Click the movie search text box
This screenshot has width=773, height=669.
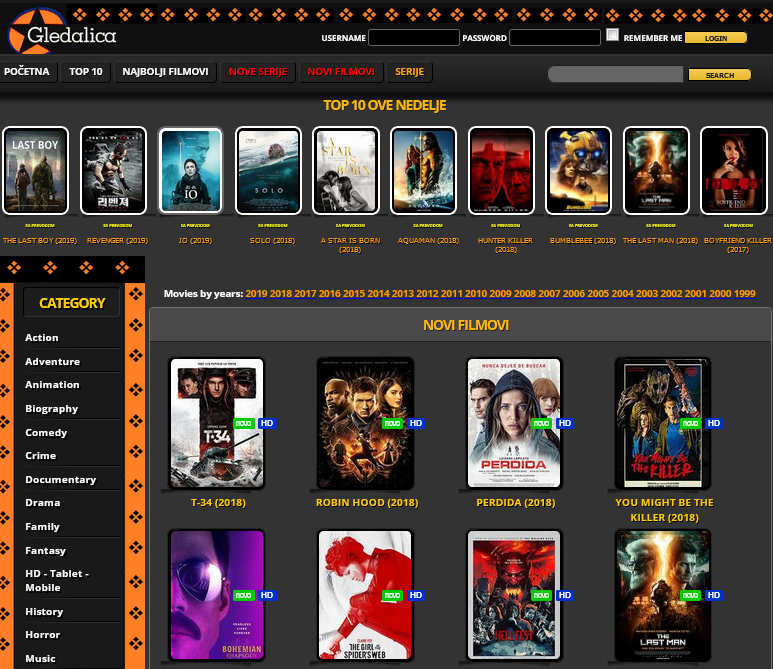pyautogui.click(x=615, y=74)
